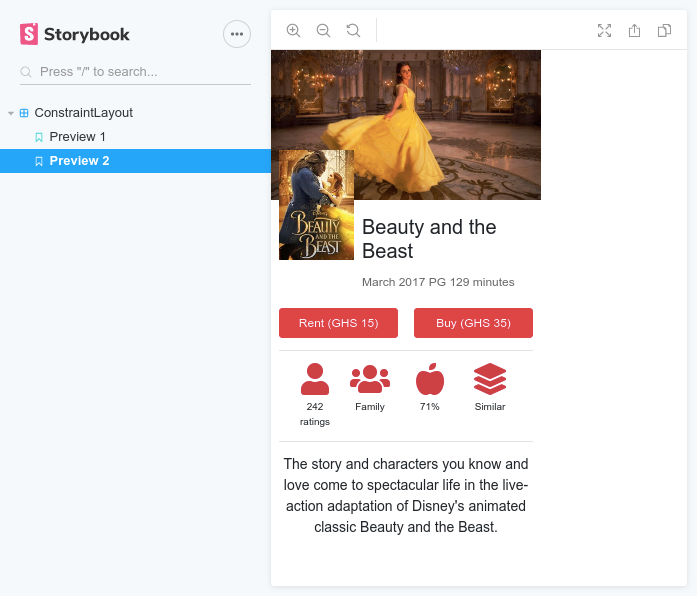Viewport: 697px width, 596px height.
Task: Click the Buy (GHS 35) button
Action: 473,323
